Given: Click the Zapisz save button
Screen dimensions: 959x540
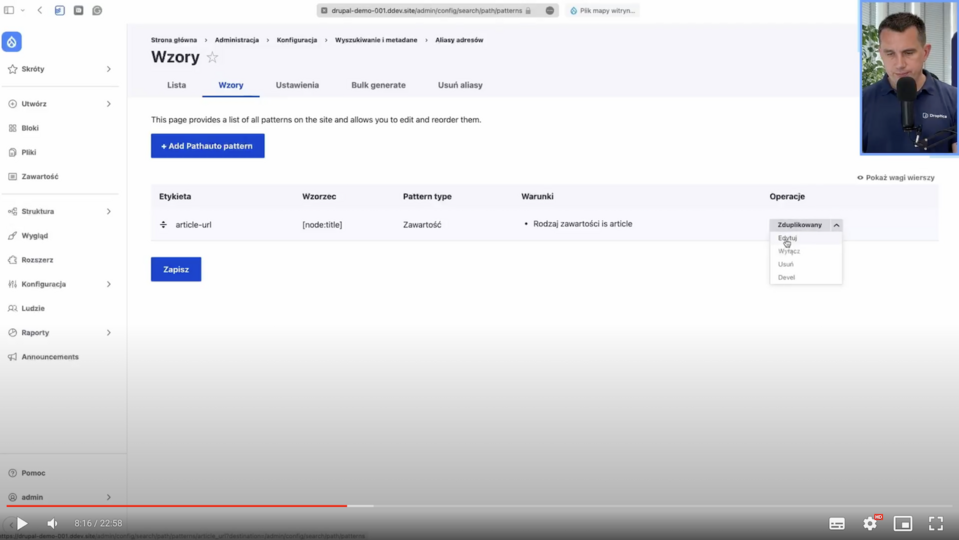Looking at the screenshot, I should click(176, 270).
